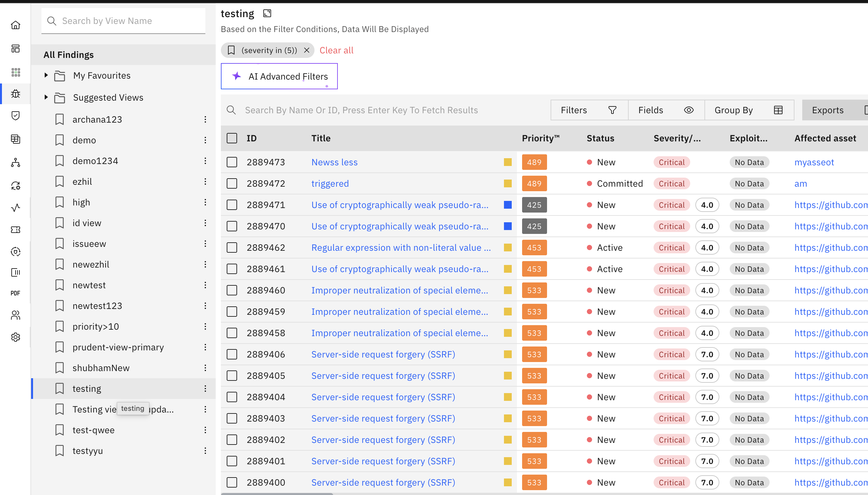The image size is (868, 495).
Task: Select checkbox for finding 2889473
Action: click(x=232, y=162)
